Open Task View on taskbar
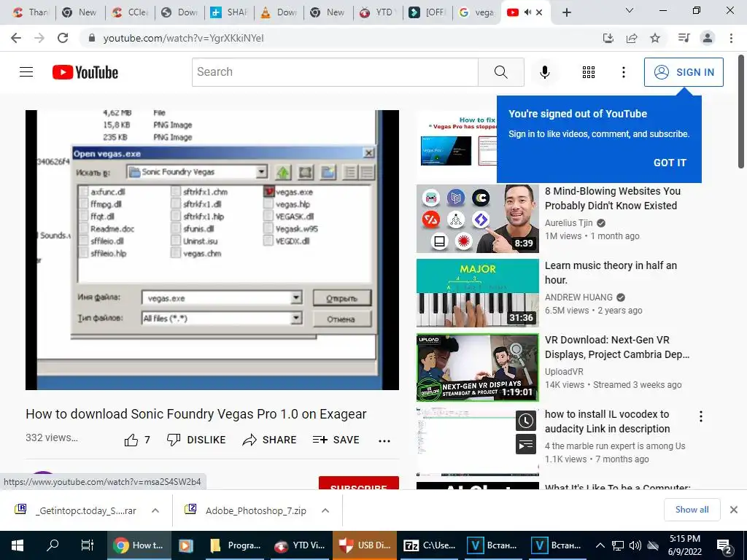This screenshot has width=747, height=560. pos(88,545)
